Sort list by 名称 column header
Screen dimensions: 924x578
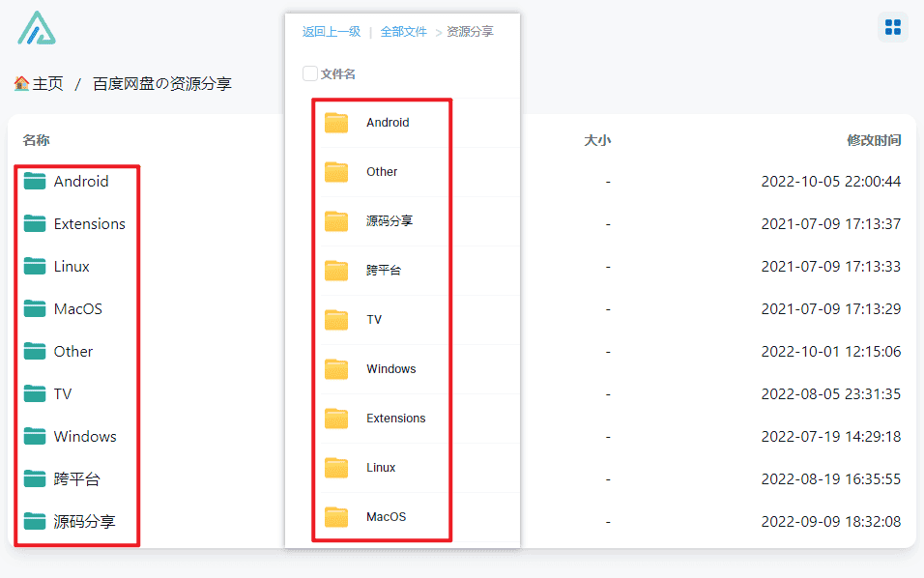click(x=36, y=140)
